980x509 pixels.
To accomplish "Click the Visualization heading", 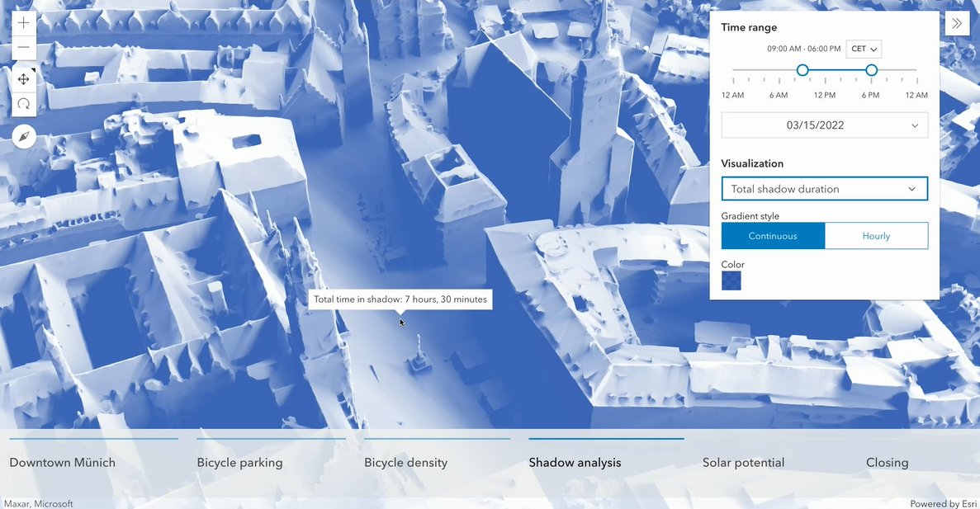I will (x=752, y=163).
